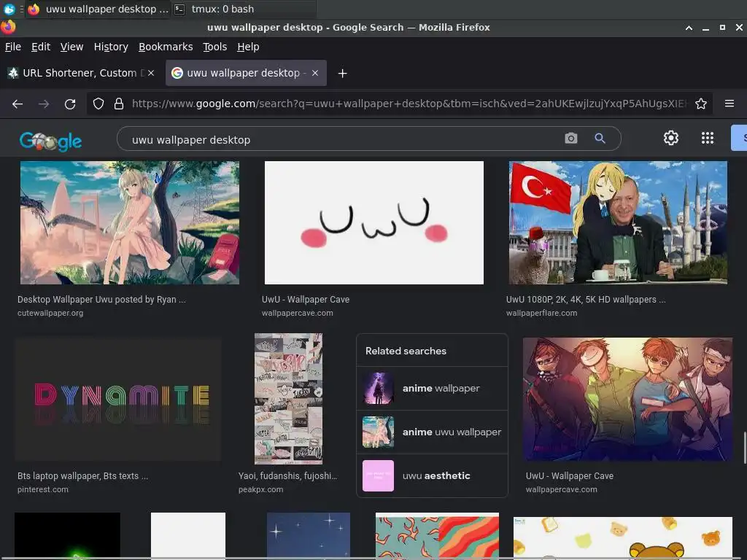The height and width of the screenshot is (560, 747).
Task: Click UwU 1080P, 2K, 4K wallpapers title
Action: coord(586,300)
